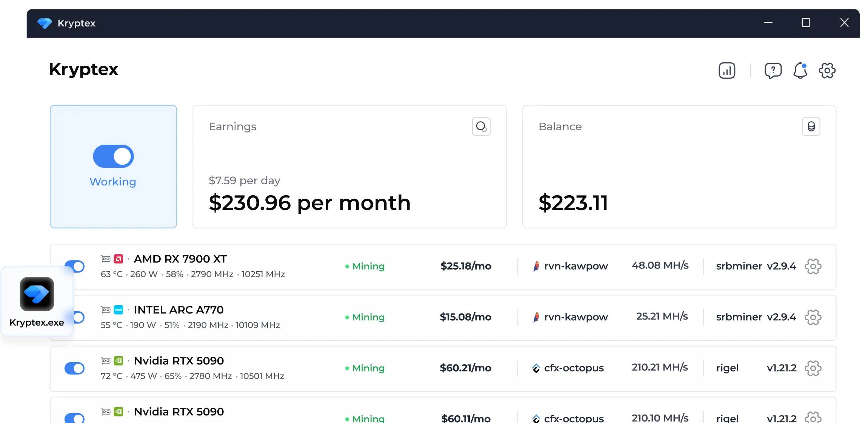Screen dimensions: 868x423
Task: Click INTEL stats line 55 °C 190 W
Action: point(190,325)
